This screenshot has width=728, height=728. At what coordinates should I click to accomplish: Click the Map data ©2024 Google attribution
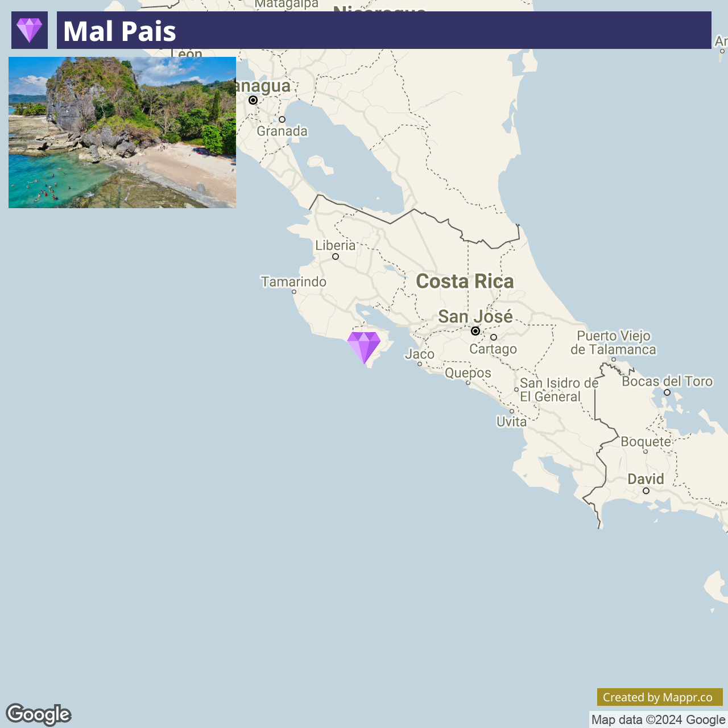658,719
